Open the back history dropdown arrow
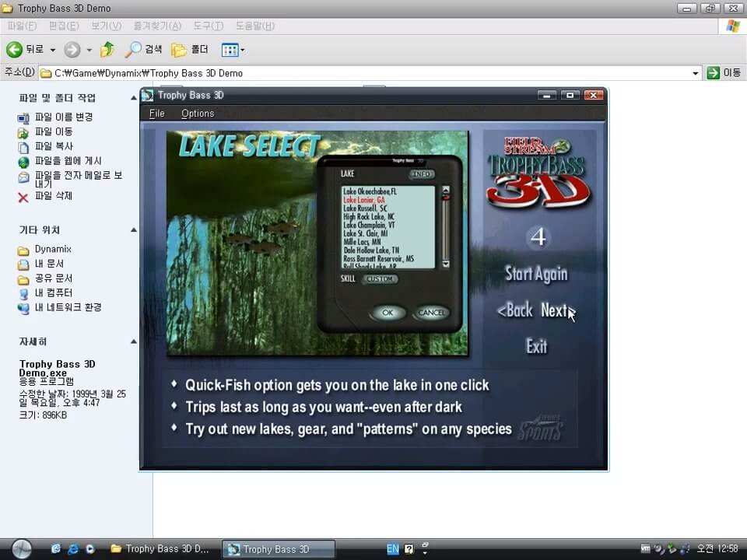The width and height of the screenshot is (747, 560). point(53,50)
